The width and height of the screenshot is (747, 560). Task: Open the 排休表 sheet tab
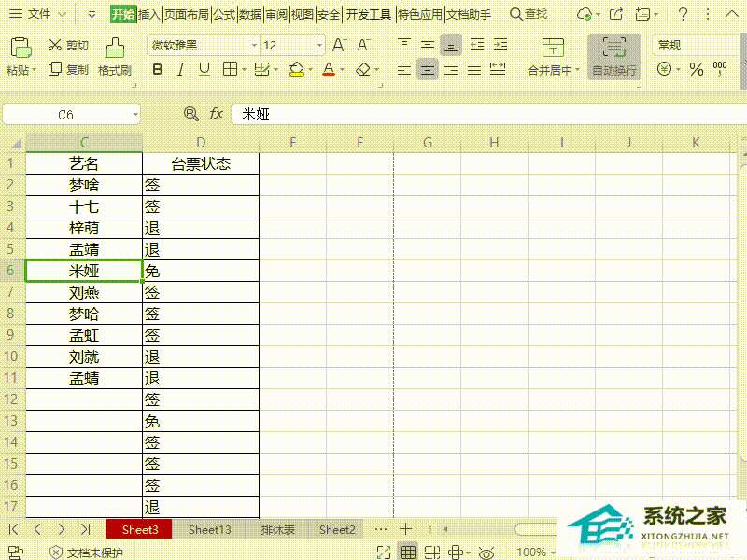[x=277, y=529]
